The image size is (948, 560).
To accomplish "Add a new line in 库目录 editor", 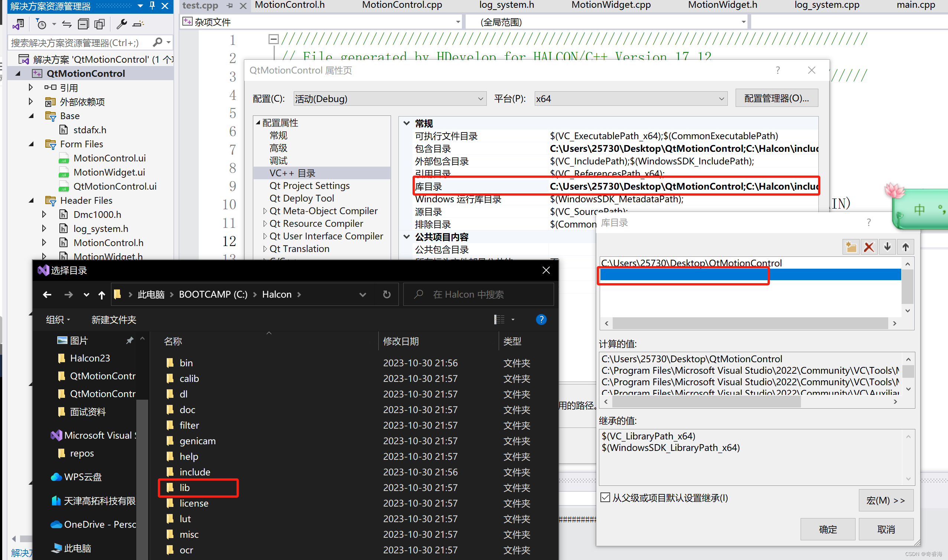I will click(x=851, y=247).
